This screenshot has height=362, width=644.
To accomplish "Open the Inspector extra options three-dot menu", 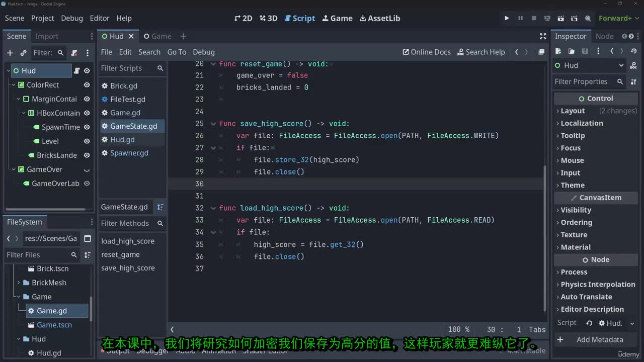I will (x=598, y=51).
